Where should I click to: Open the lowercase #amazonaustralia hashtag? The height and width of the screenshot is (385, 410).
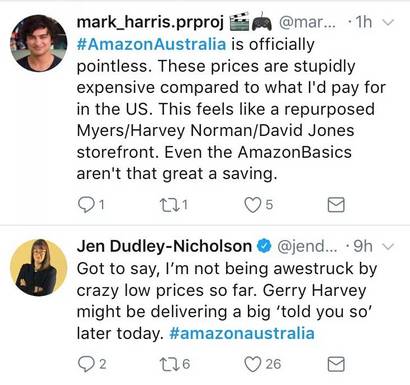[242, 333]
